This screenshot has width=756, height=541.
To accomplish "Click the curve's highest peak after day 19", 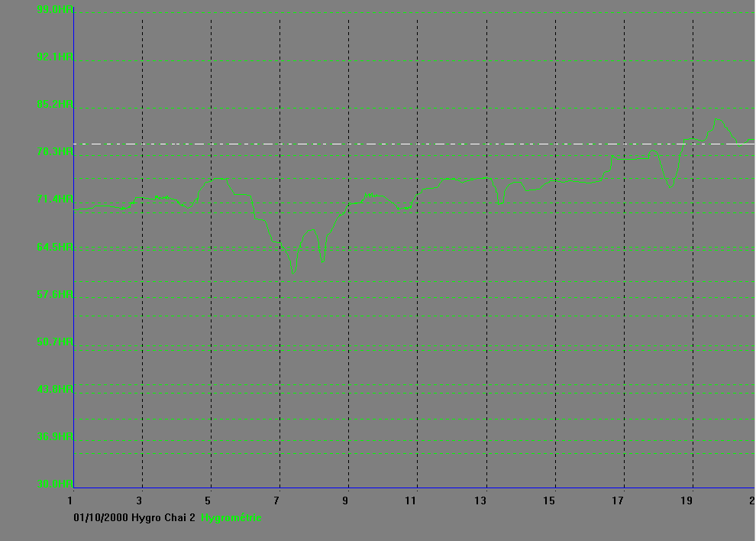I will pos(717,119).
